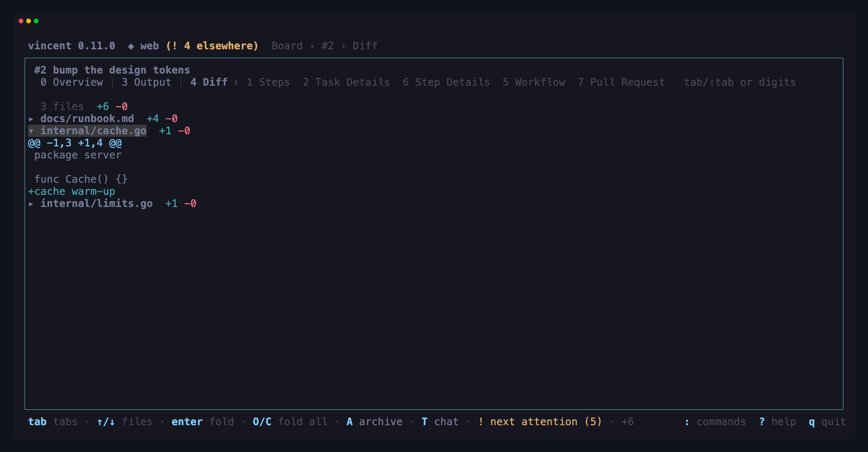Expand the internal/limits.go file arrow
Viewport: 868px width, 452px height.
pos(31,204)
